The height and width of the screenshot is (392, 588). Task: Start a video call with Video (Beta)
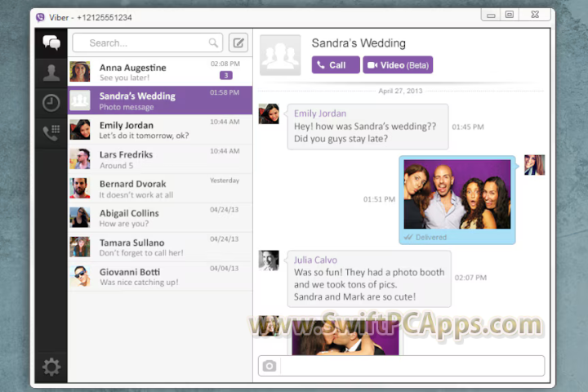(x=398, y=65)
